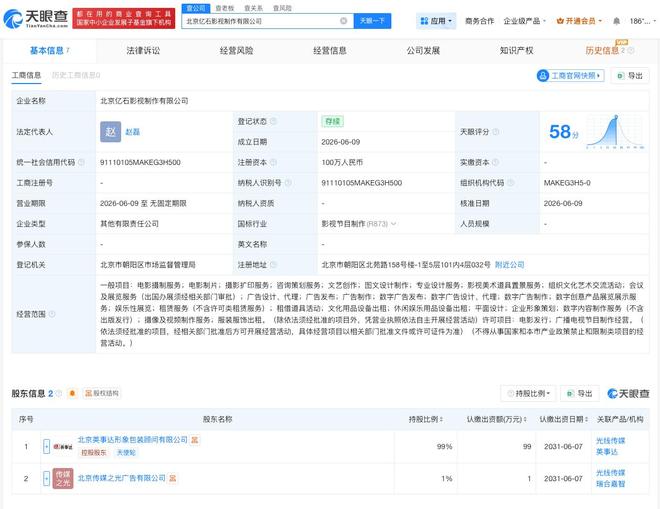Open the 经营信息 tab
The width and height of the screenshot is (660, 509).
330,51
